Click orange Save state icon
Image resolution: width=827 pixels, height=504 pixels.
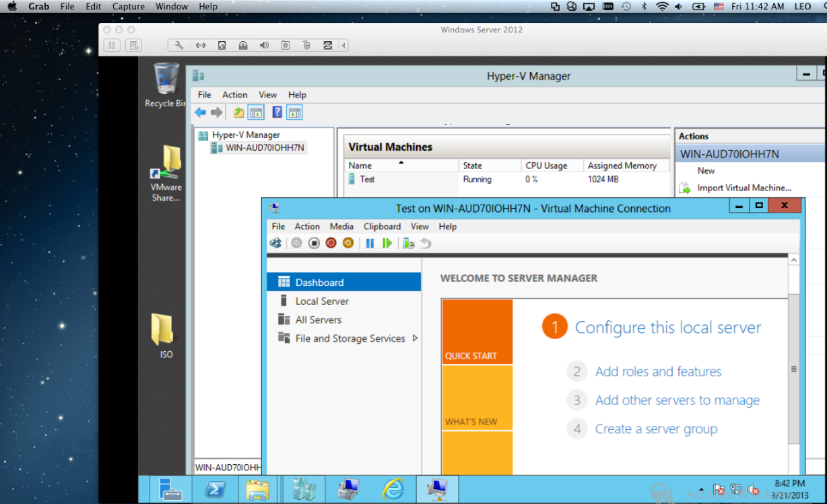348,243
